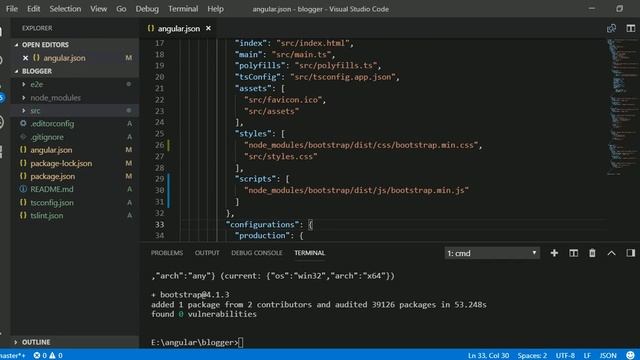640x360 pixels.
Task: Change indentation via Spaces: 2
Action: pyautogui.click(x=532, y=356)
